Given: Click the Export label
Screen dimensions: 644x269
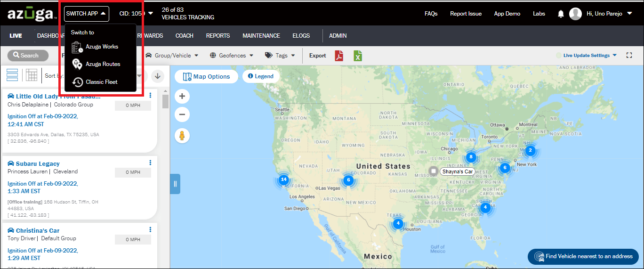Looking at the screenshot, I should [317, 56].
